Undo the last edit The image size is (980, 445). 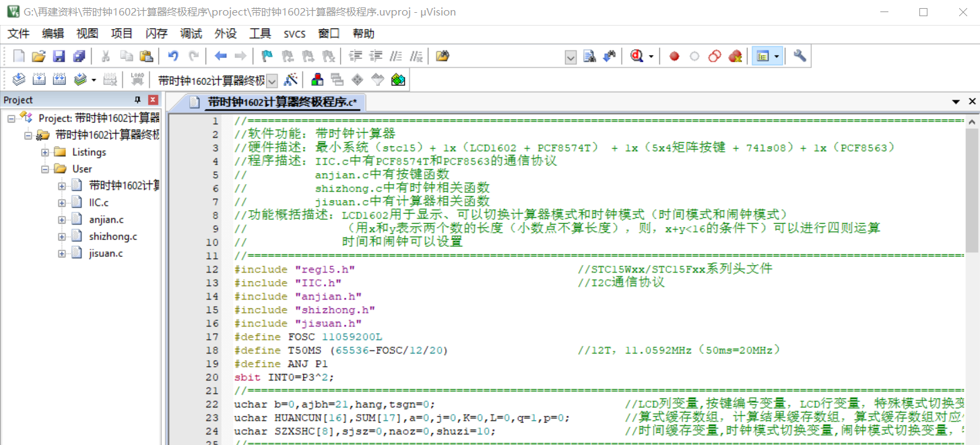point(174,57)
